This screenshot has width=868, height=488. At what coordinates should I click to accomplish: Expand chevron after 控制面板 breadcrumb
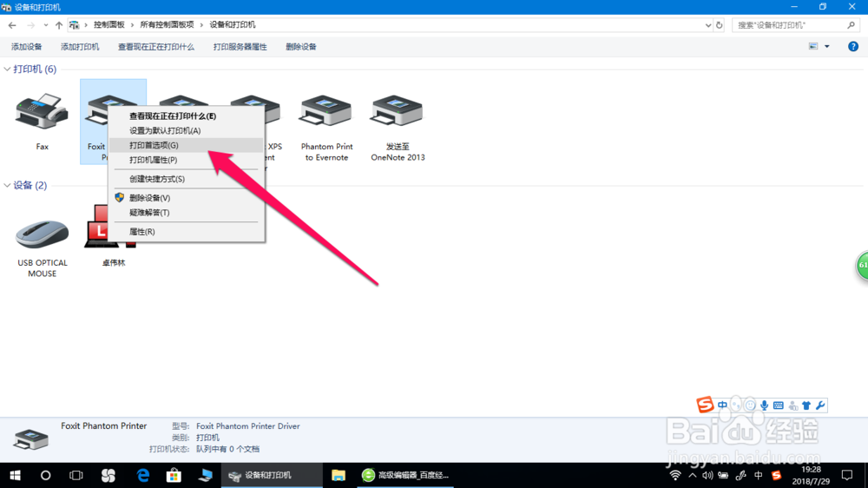(x=132, y=25)
